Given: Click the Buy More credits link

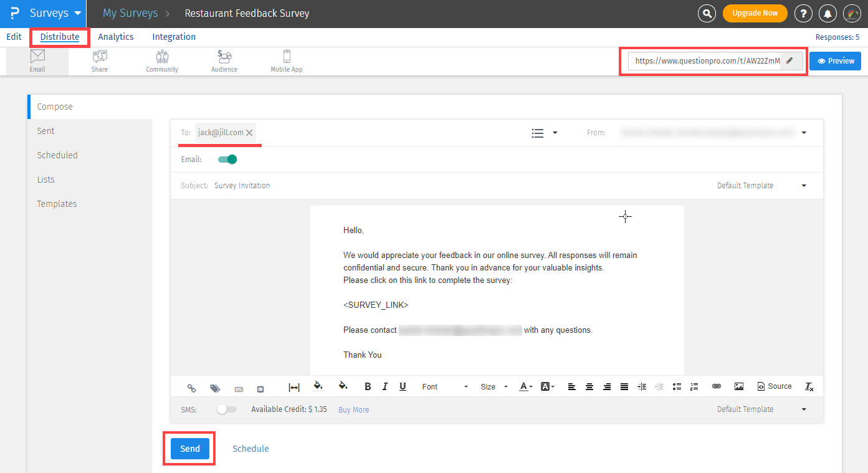Looking at the screenshot, I should pos(353,409).
